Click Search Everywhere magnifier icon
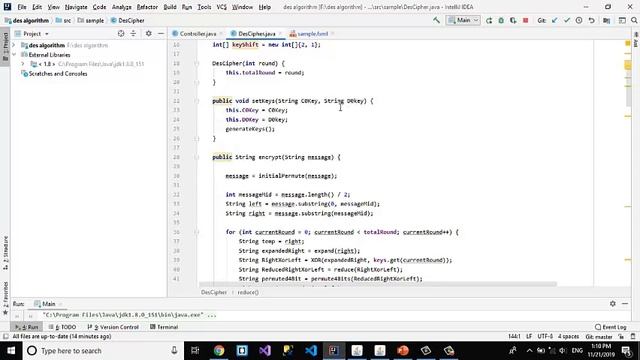This screenshot has height=360, width=640. click(x=634, y=20)
